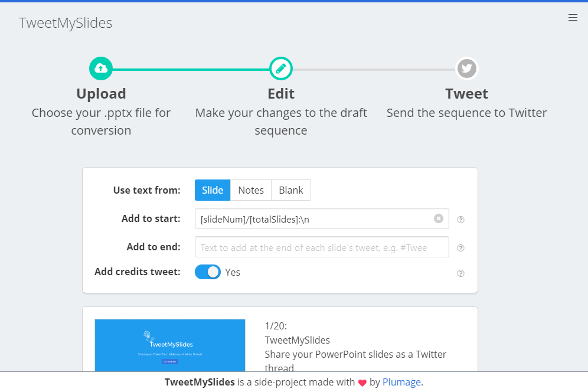Click the Upload cloud step icon
Image resolution: width=588 pixels, height=392 pixels.
(101, 68)
